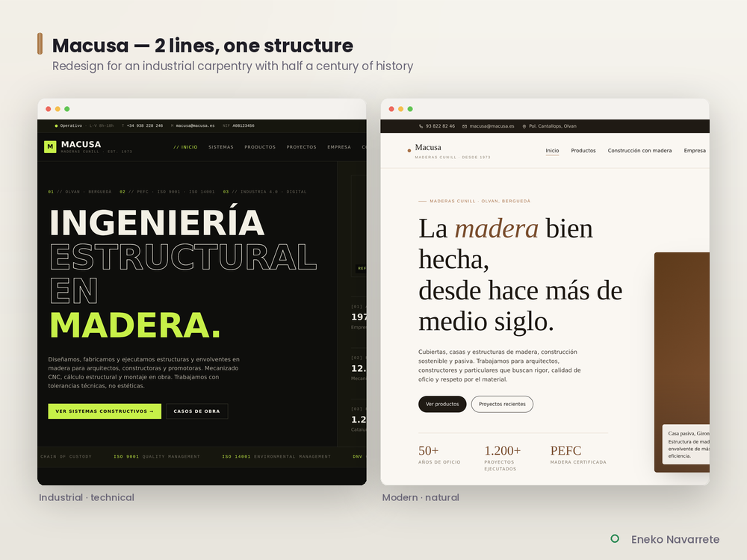Click the Modern · natural caption
This screenshot has height=560, width=747.
click(421, 497)
